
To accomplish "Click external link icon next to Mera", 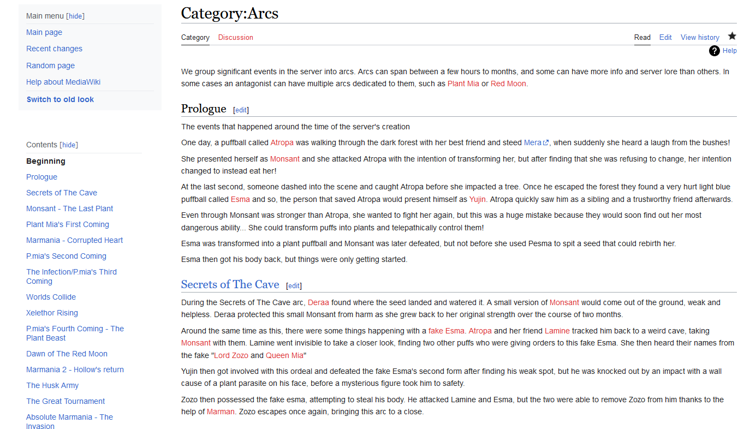I will click(546, 143).
